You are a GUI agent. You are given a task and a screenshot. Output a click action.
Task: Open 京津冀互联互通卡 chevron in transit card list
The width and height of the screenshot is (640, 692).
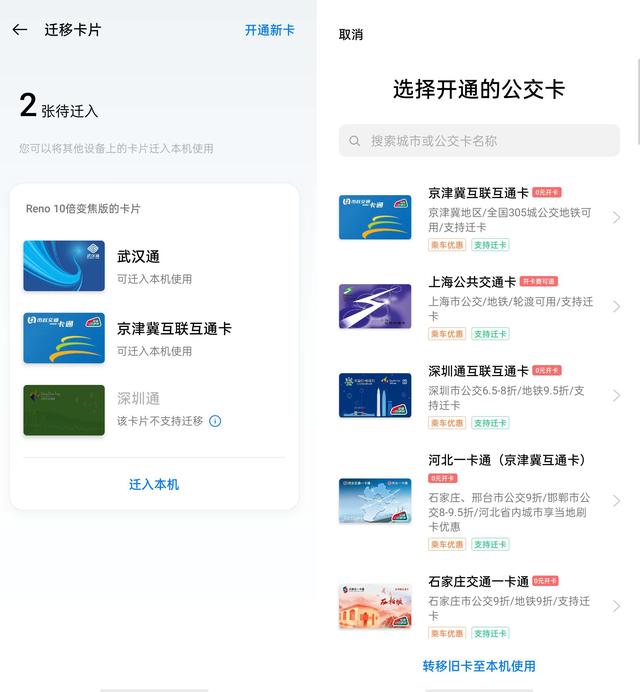click(617, 217)
